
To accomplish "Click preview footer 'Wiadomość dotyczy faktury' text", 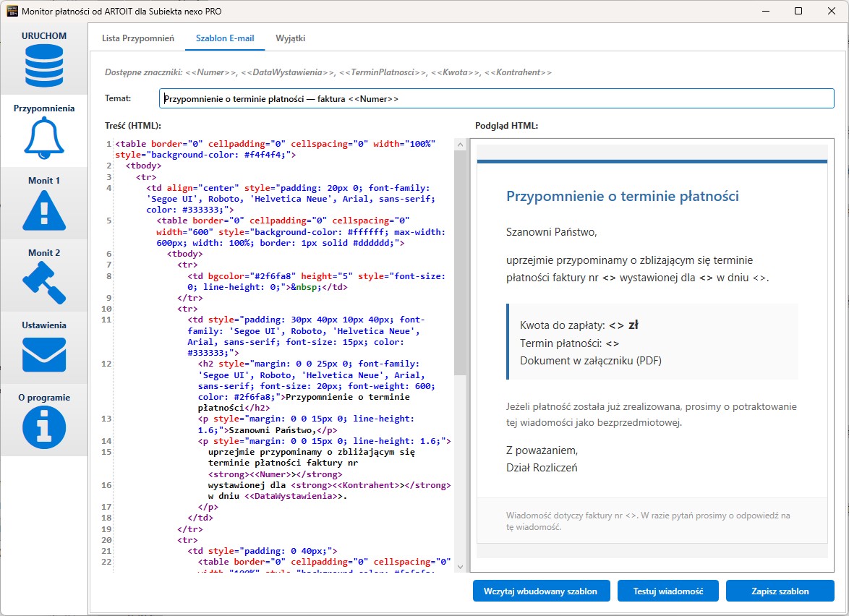I will pyautogui.click(x=648, y=521).
